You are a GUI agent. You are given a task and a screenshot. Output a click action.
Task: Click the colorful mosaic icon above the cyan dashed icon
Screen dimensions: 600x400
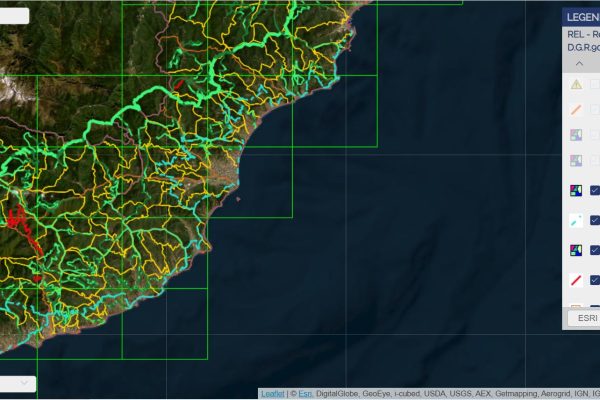tap(576, 190)
